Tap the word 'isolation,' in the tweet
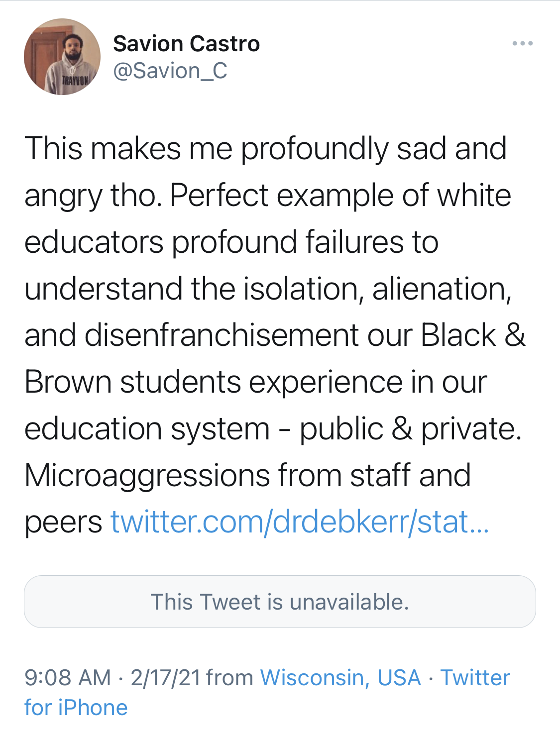 point(303,289)
